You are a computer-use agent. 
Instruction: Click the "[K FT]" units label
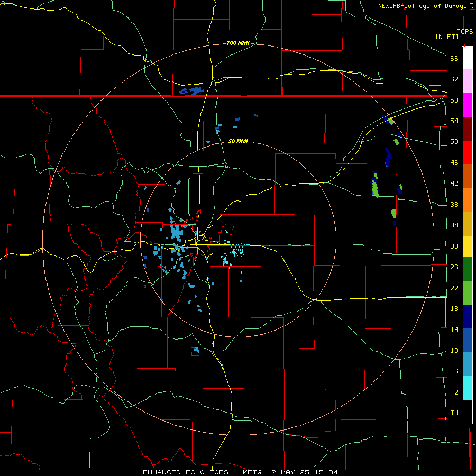[x=447, y=36]
